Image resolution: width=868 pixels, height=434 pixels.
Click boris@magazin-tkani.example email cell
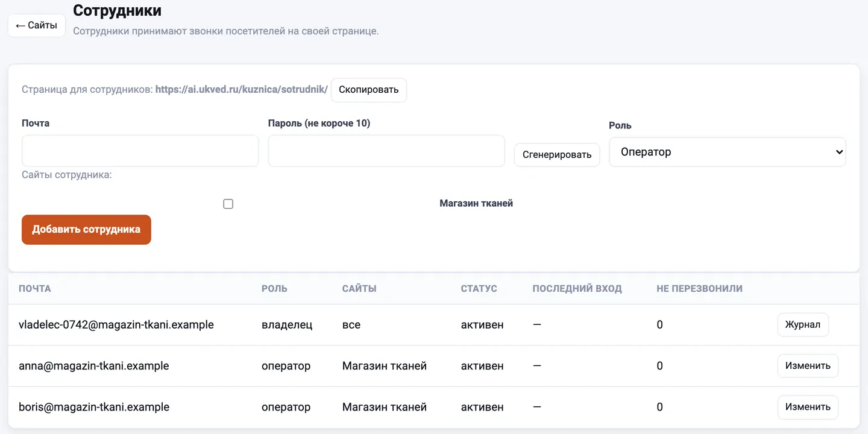94,407
